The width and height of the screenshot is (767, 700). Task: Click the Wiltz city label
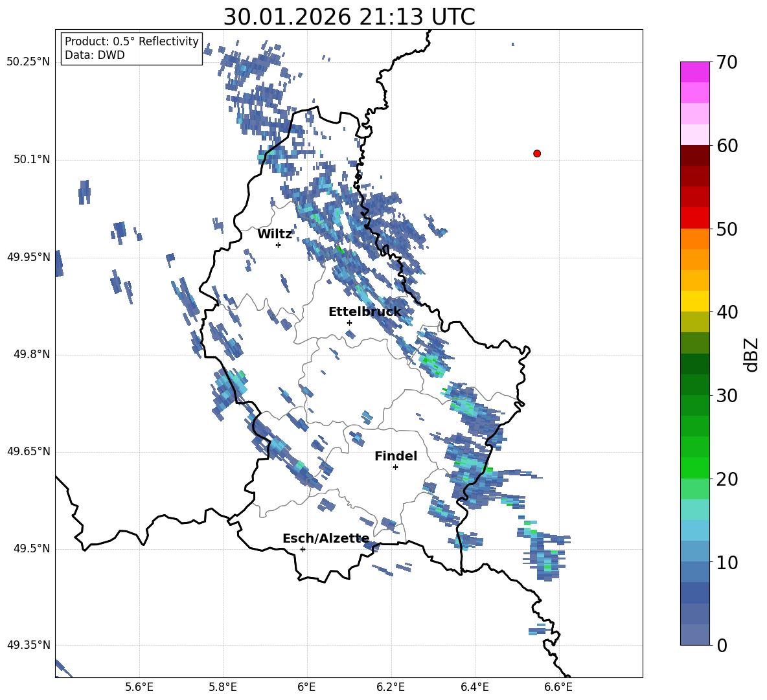pyautogui.click(x=275, y=234)
